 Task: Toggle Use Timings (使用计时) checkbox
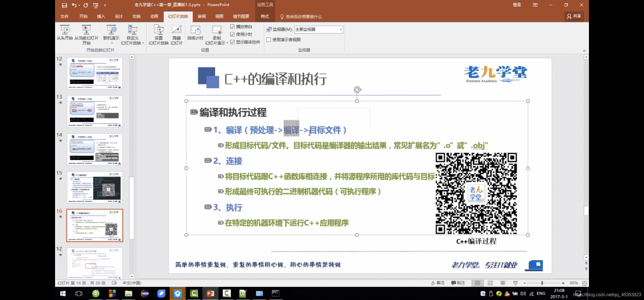[232, 34]
